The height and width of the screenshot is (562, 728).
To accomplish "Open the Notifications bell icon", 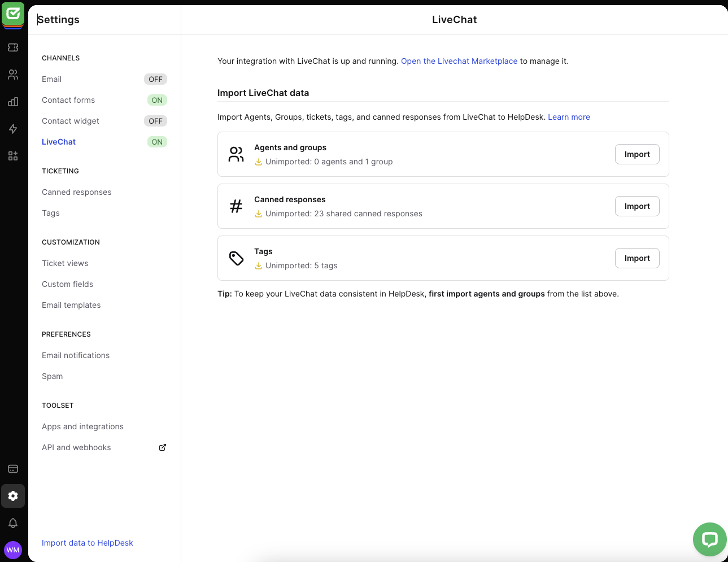I will [x=13, y=523].
